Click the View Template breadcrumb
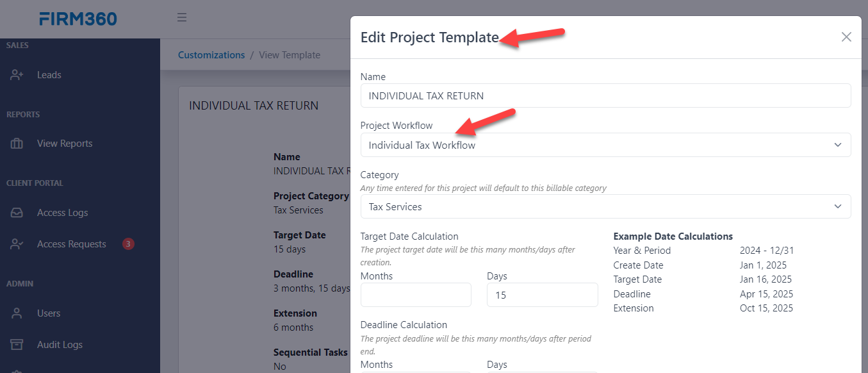The image size is (868, 373). [x=290, y=55]
